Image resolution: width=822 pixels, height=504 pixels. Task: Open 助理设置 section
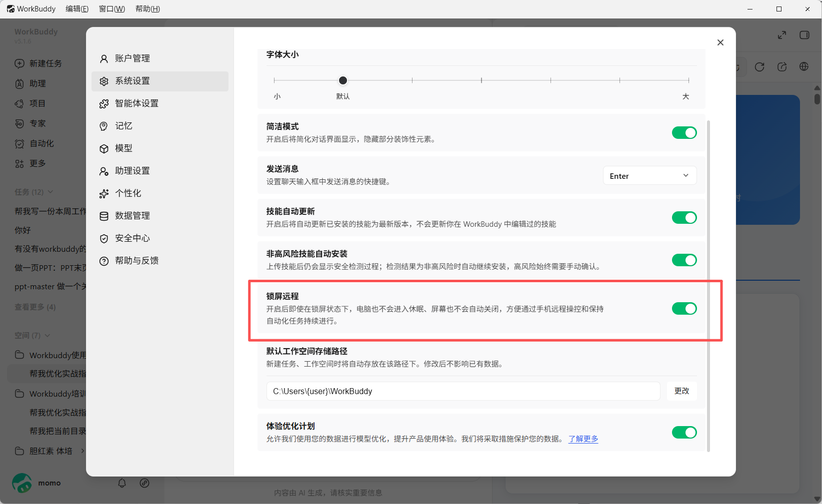click(159, 171)
